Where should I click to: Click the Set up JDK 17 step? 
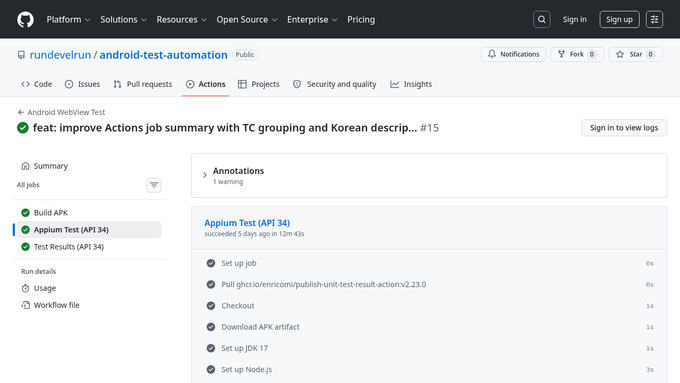click(429, 348)
